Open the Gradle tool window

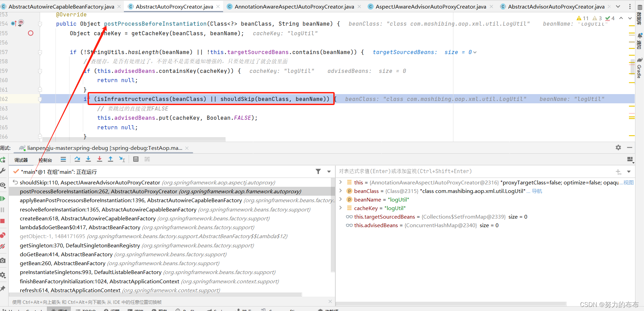point(639,68)
